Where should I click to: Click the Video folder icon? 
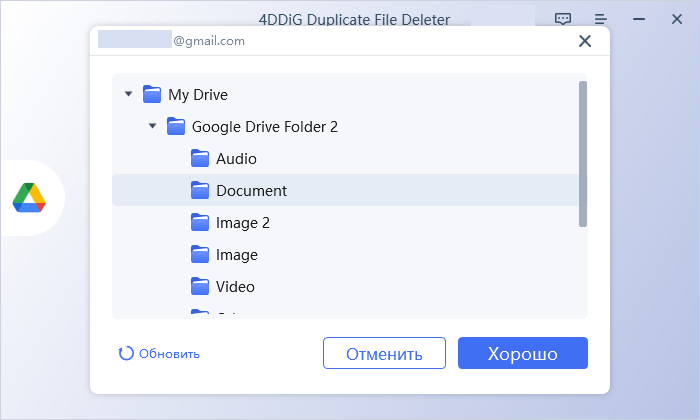(x=200, y=287)
